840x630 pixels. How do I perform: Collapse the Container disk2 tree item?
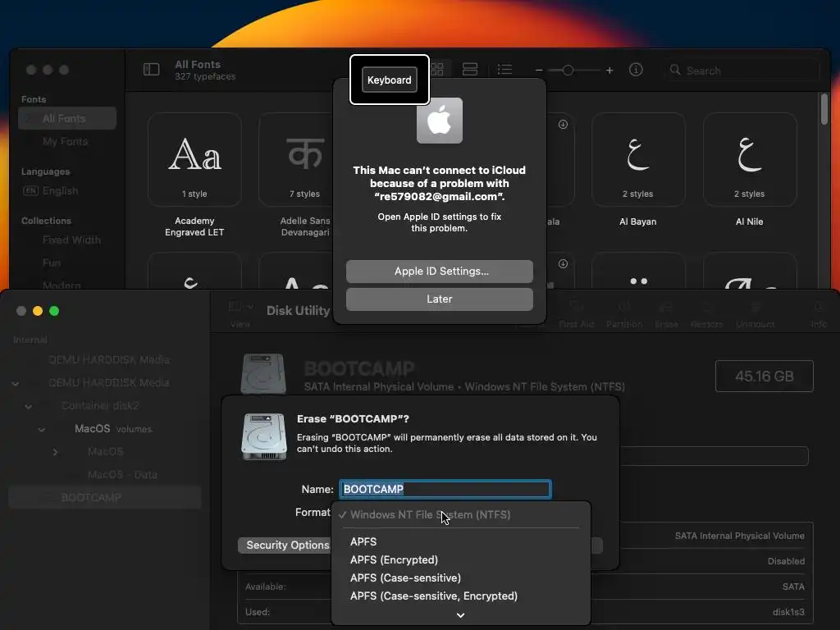(x=29, y=407)
